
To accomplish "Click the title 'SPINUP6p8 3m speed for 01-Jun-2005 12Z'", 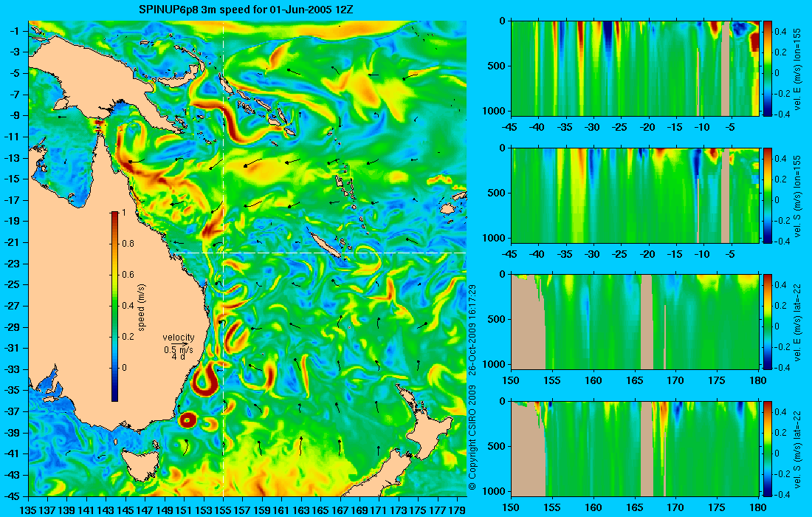I will pyautogui.click(x=247, y=10).
